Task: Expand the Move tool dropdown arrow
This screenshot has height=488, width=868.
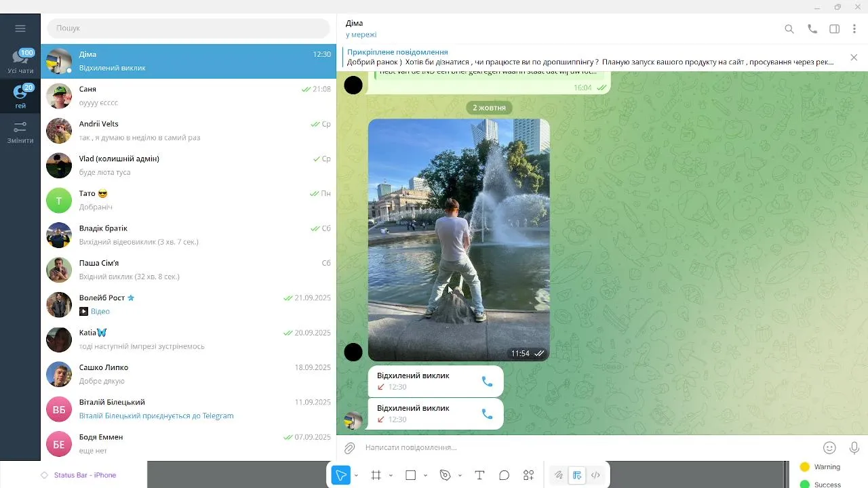Action: pos(357,476)
